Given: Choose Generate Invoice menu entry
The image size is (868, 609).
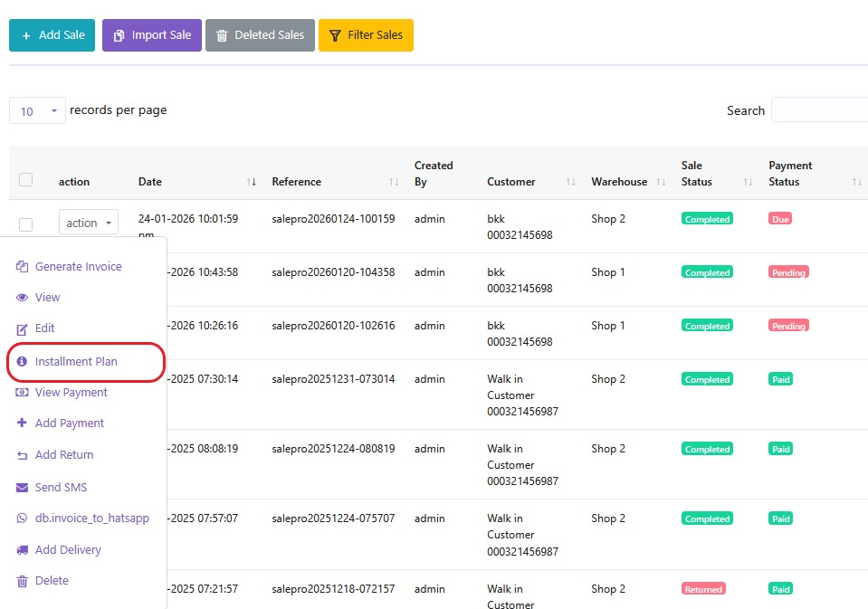Looking at the screenshot, I should (x=78, y=267).
